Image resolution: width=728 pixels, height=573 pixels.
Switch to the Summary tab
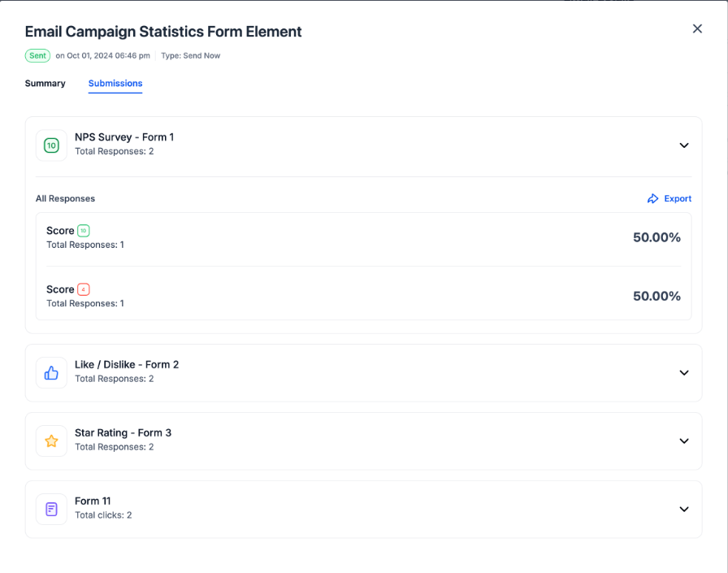point(45,83)
